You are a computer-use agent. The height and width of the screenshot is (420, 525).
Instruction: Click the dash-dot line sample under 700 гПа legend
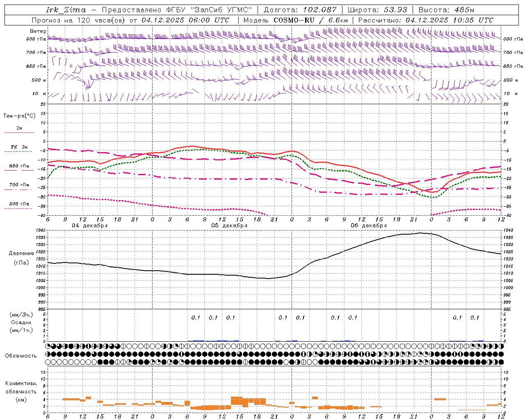point(19,189)
